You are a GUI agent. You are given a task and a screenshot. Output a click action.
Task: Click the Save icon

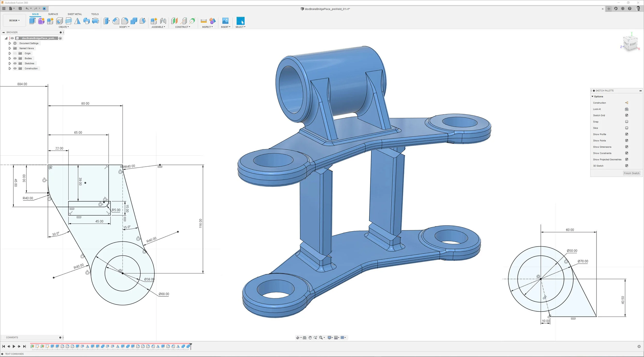click(20, 9)
